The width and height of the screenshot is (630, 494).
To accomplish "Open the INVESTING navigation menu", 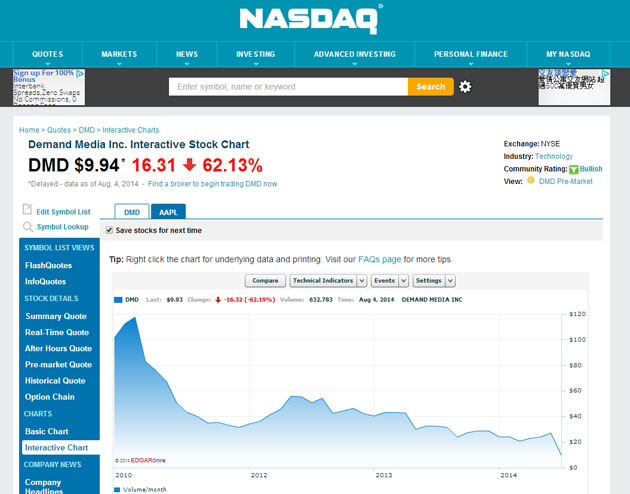I will pos(256,54).
